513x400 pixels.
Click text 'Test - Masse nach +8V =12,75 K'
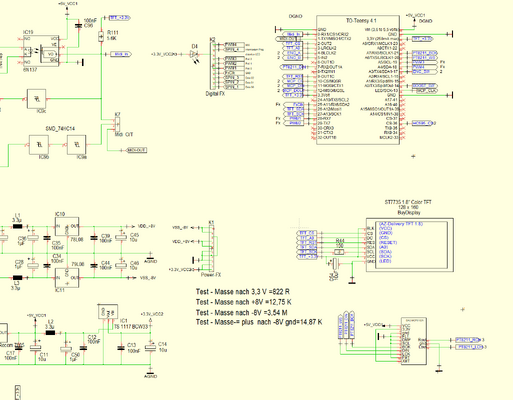(x=244, y=302)
